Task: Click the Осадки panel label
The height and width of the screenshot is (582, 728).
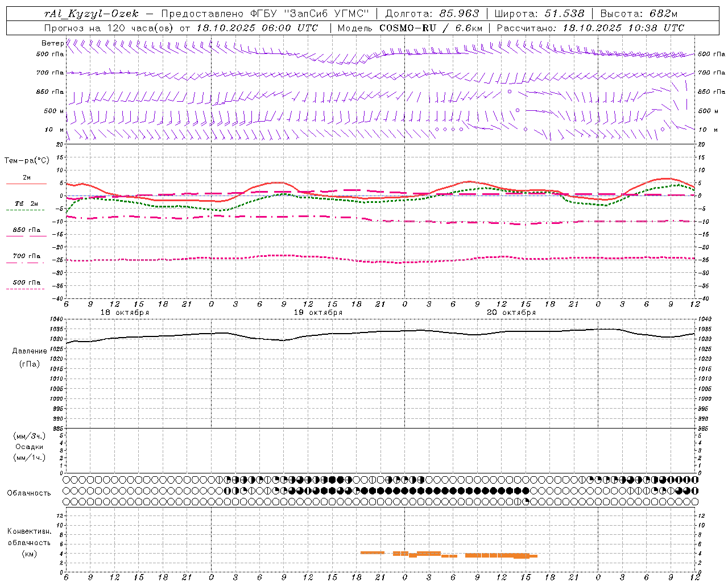Action: (x=29, y=447)
